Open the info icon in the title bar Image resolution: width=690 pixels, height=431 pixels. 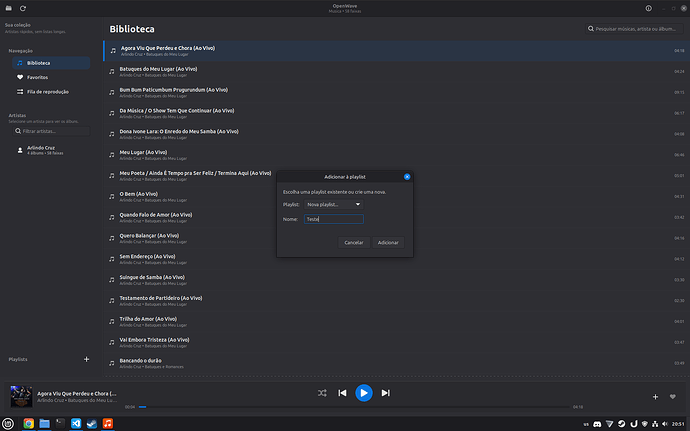tap(648, 8)
